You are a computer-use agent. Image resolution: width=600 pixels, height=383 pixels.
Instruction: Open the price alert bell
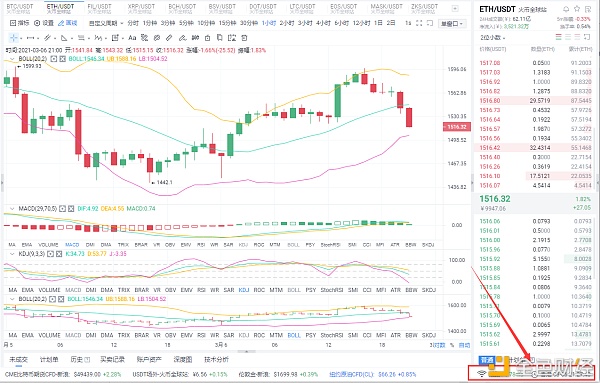coord(566,9)
